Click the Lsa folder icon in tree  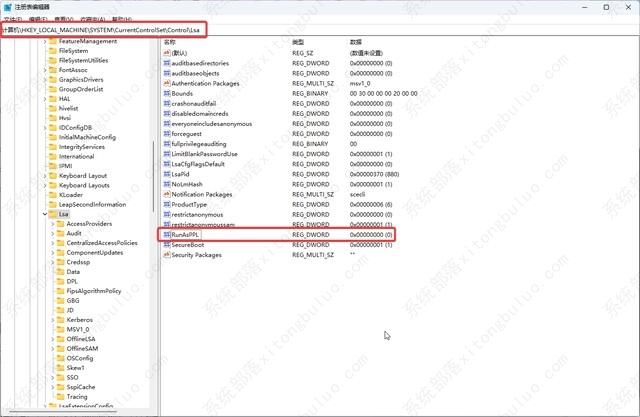click(x=53, y=214)
